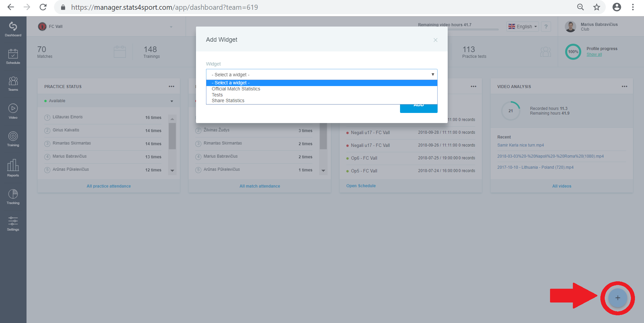This screenshot has width=644, height=323.
Task: Click the browser bookmark star icon
Action: 596,7
